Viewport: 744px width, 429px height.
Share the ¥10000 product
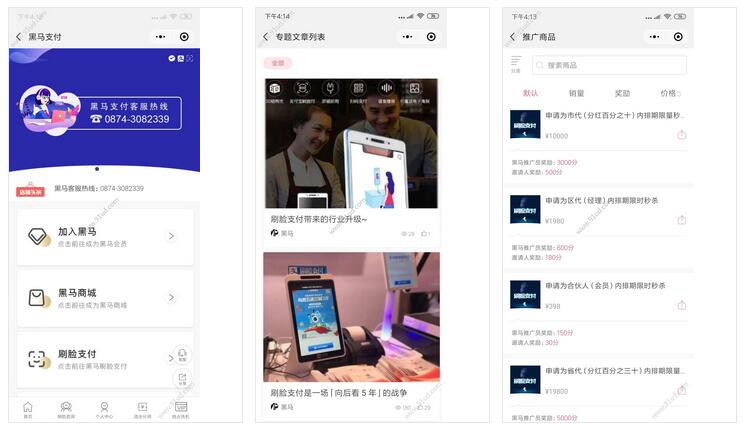tap(682, 135)
